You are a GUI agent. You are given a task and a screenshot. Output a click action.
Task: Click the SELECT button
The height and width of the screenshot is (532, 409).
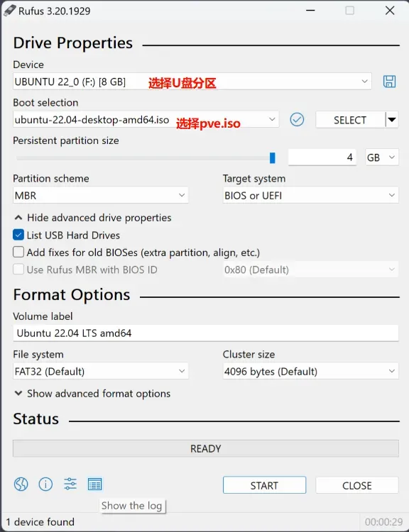pos(351,120)
